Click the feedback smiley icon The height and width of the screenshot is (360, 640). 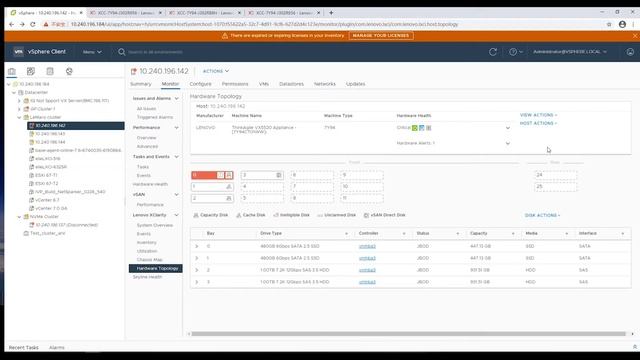coord(630,52)
